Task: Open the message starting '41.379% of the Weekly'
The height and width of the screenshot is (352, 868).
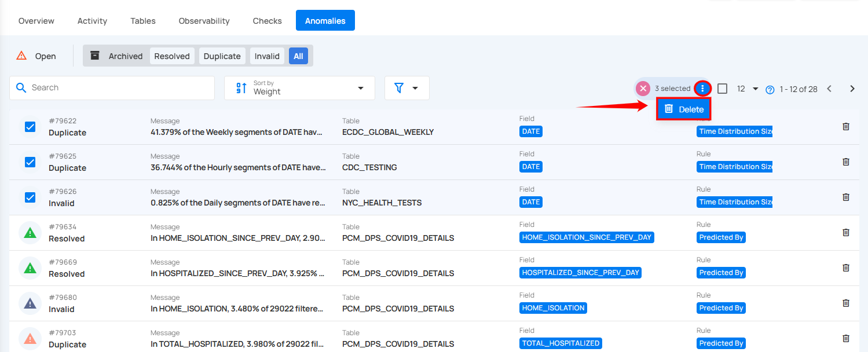Action: click(x=236, y=132)
